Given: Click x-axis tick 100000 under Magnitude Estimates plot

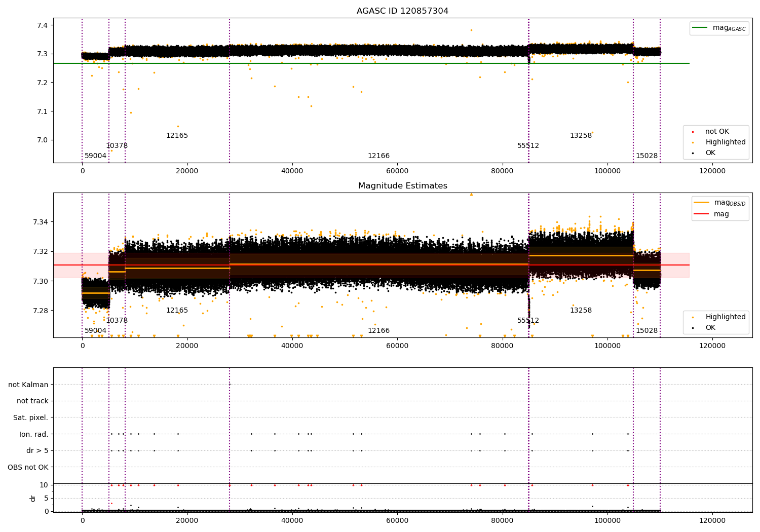Looking at the screenshot, I should tap(607, 346).
